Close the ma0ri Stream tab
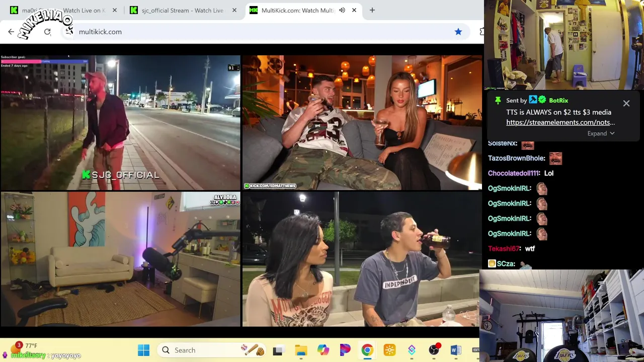644x362 pixels. click(115, 10)
